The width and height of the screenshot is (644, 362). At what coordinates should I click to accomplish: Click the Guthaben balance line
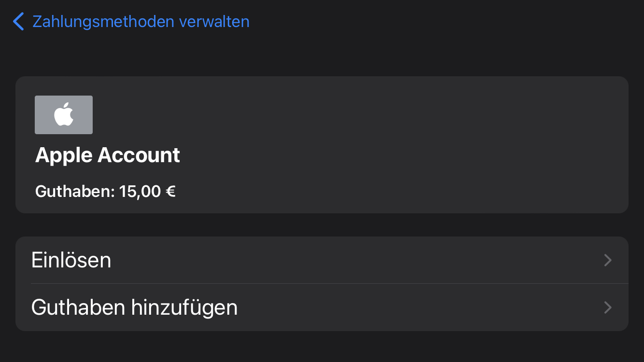[105, 192]
